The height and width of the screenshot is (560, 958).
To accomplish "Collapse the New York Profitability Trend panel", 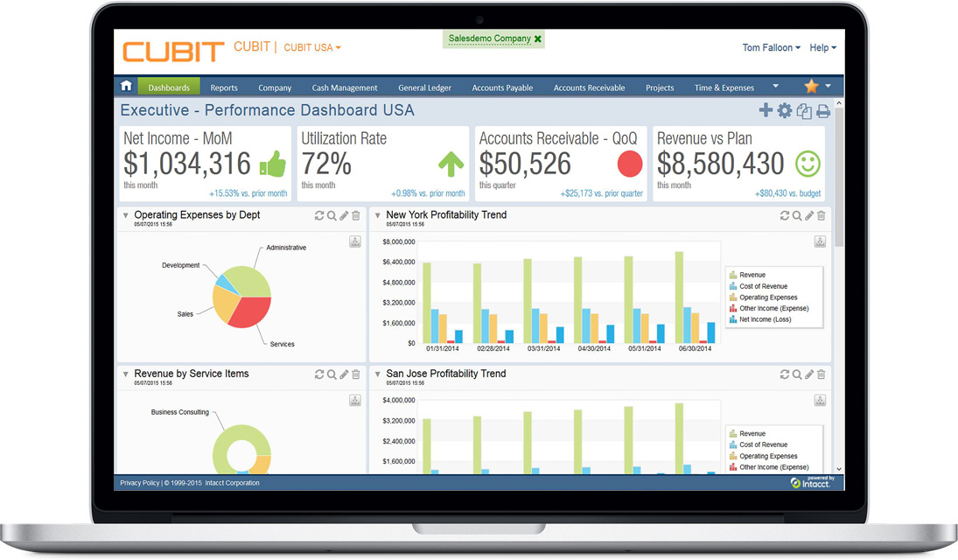I will [378, 215].
